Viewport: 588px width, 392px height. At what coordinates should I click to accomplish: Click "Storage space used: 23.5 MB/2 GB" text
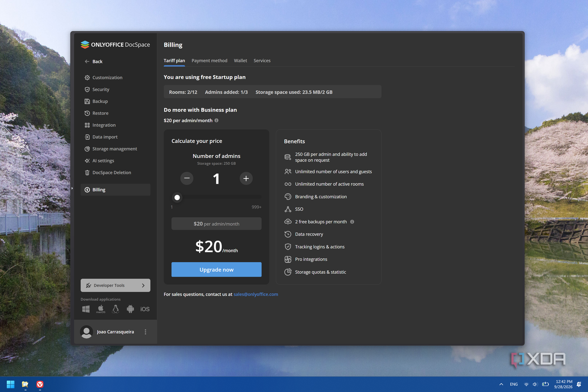tap(294, 92)
